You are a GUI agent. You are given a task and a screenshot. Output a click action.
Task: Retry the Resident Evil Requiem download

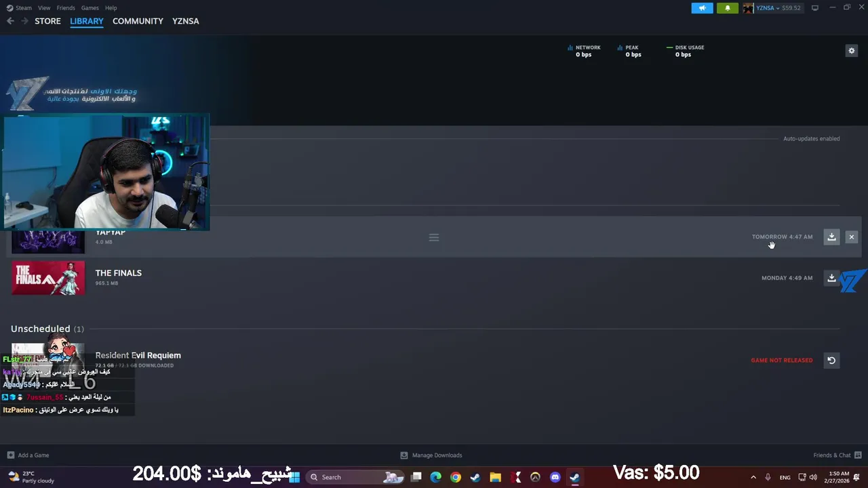tap(831, 360)
